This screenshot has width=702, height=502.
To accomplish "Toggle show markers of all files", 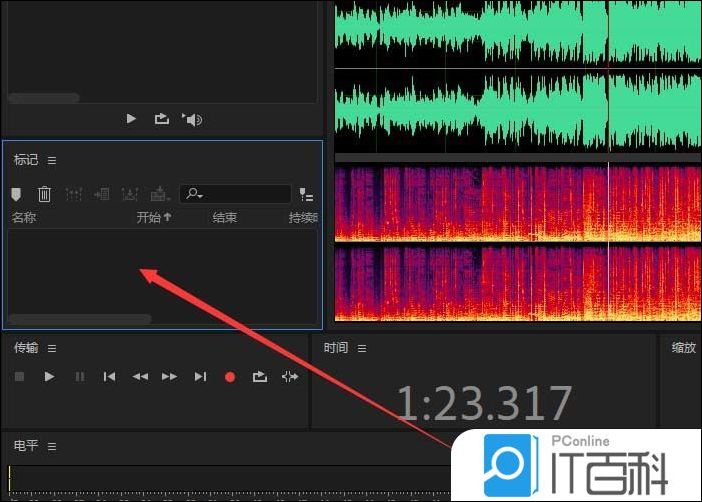I will tap(306, 194).
